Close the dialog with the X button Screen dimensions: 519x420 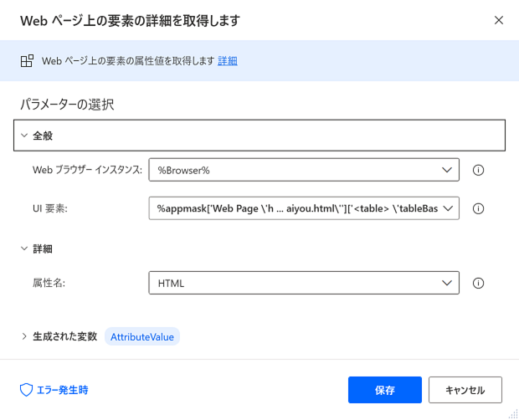(x=498, y=20)
